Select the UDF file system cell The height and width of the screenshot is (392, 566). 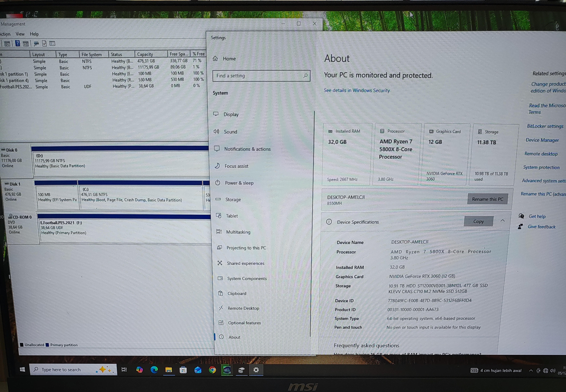87,86
